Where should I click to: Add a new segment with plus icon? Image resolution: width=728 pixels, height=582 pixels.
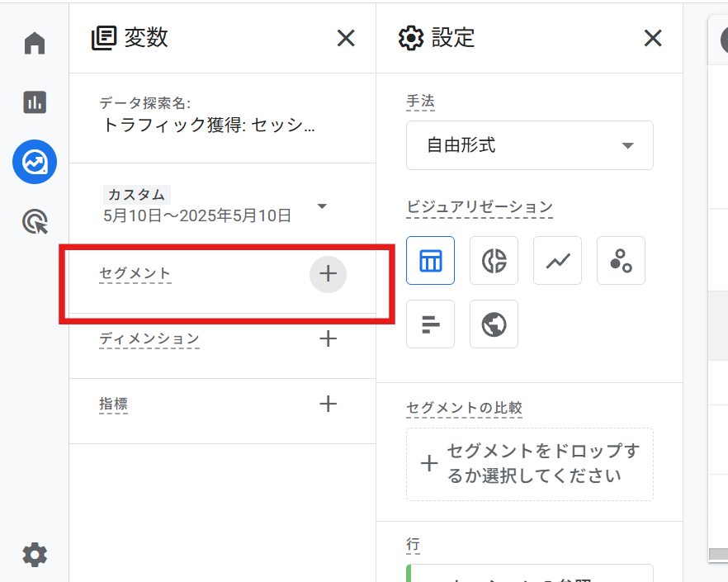[x=328, y=274]
